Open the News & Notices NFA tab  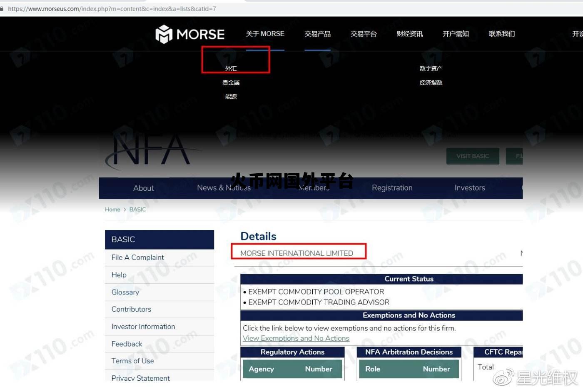tap(224, 188)
